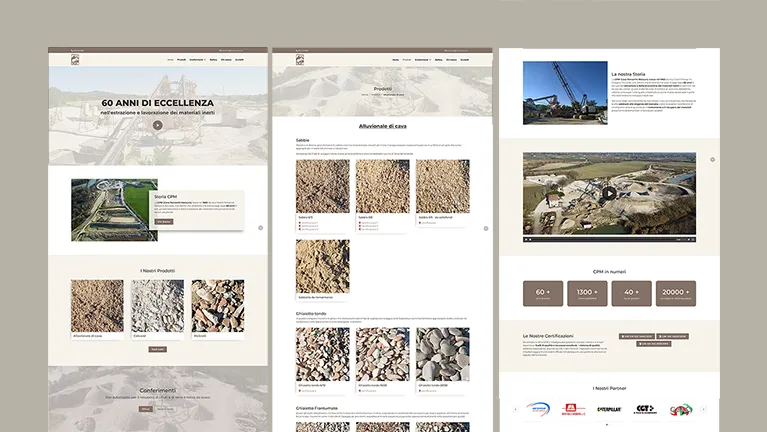Go to previous partner with left carousel arrow

pyautogui.click(x=515, y=409)
